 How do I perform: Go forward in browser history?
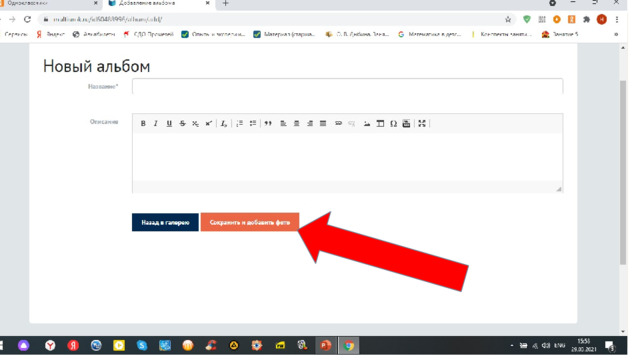pos(12,19)
